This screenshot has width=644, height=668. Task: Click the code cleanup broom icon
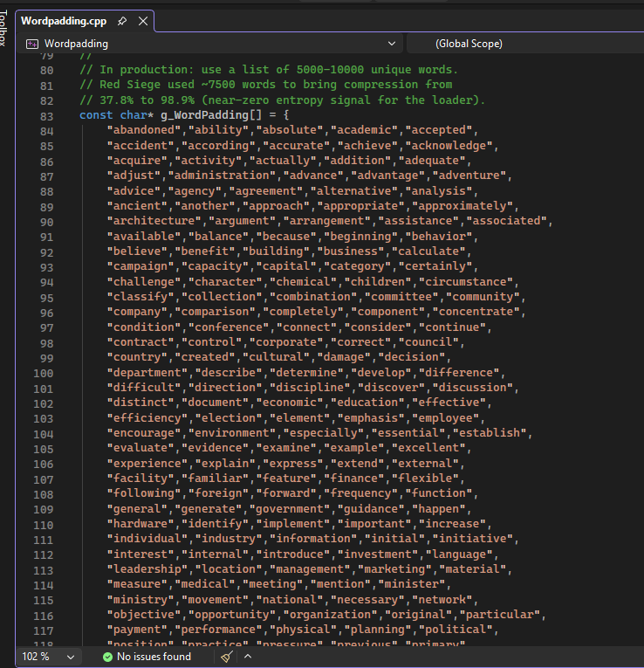click(227, 657)
